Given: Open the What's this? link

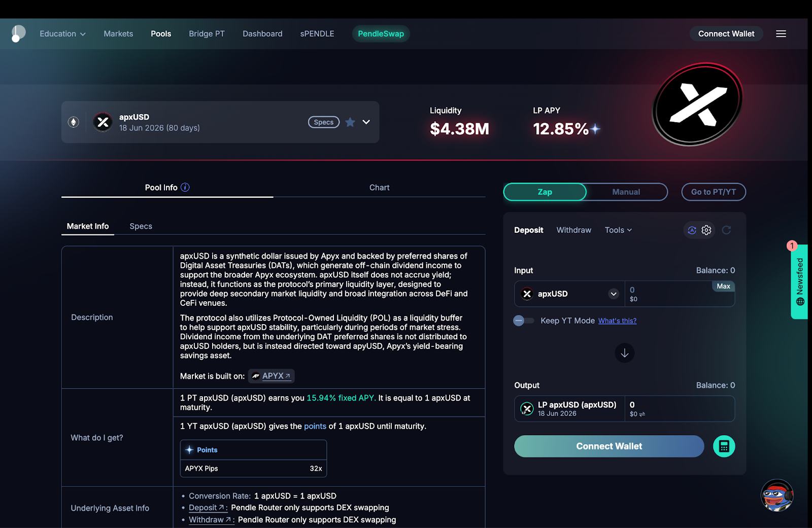Looking at the screenshot, I should (617, 321).
